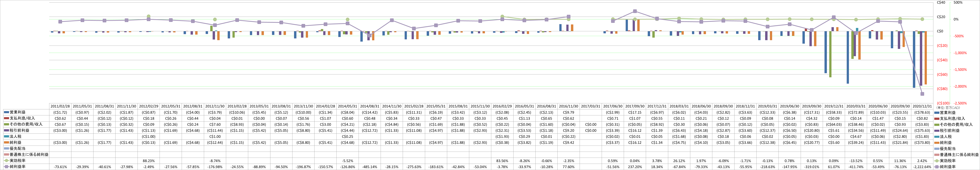980x170 pixels.
Task: Select the cell showing (C$10.06)
Action: pyautogui.click(x=237, y=112)
